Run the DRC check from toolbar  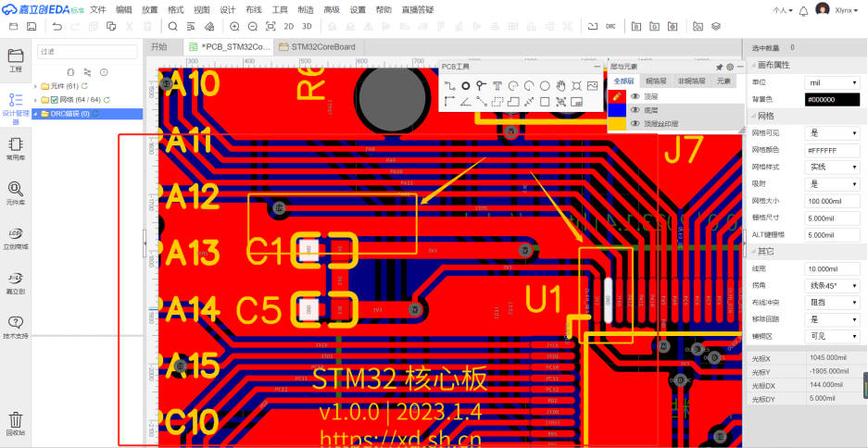point(610,27)
